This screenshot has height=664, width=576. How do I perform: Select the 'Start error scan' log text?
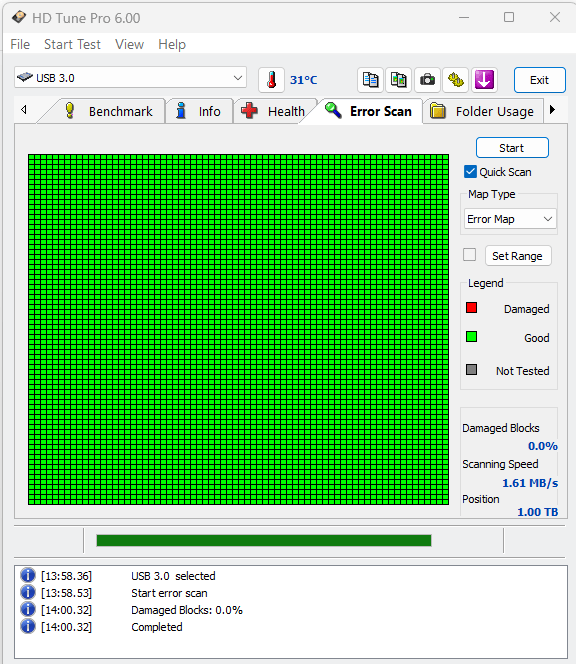[169, 593]
